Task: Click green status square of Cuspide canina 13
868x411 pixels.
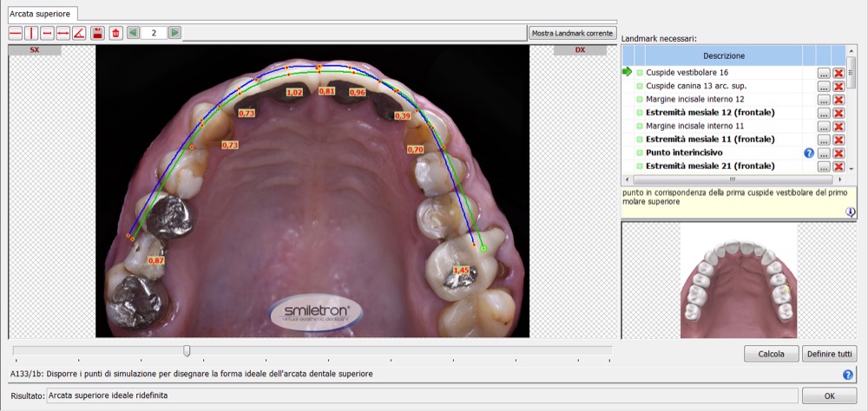Action: pyautogui.click(x=640, y=86)
